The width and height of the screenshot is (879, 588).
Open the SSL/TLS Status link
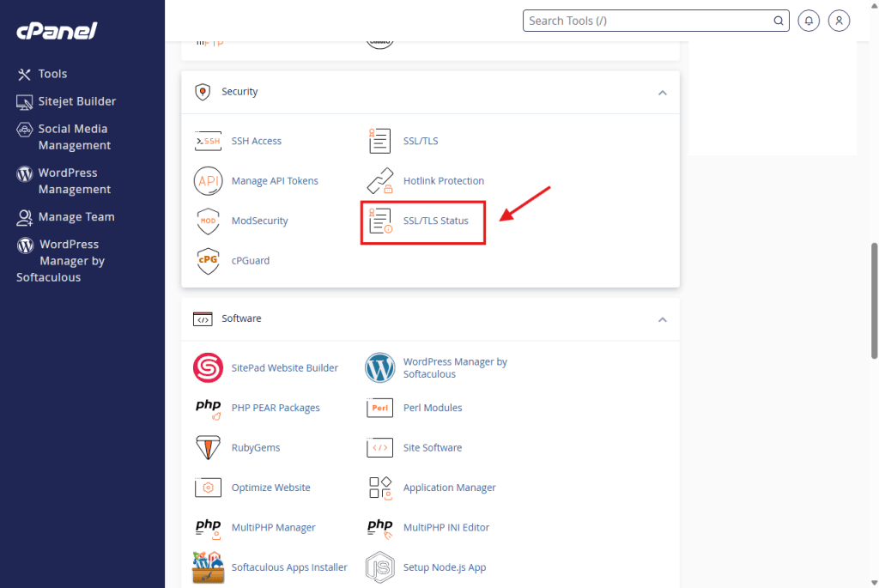[435, 221]
